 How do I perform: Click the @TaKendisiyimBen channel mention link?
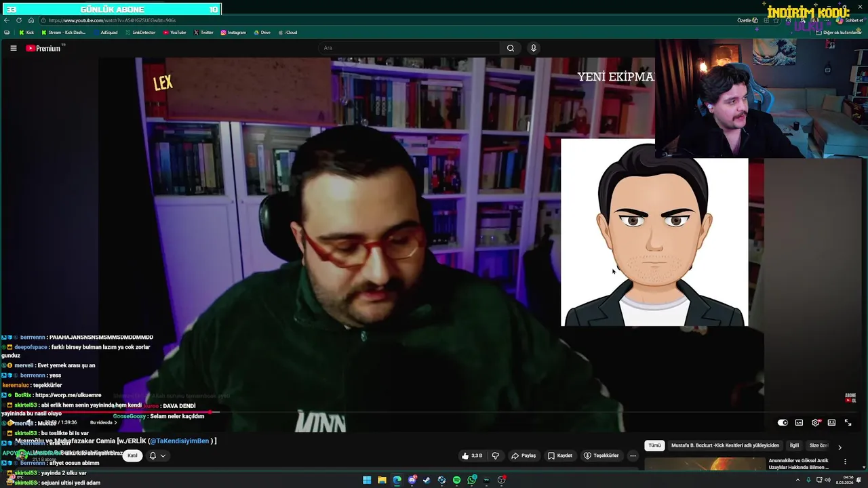click(x=179, y=441)
